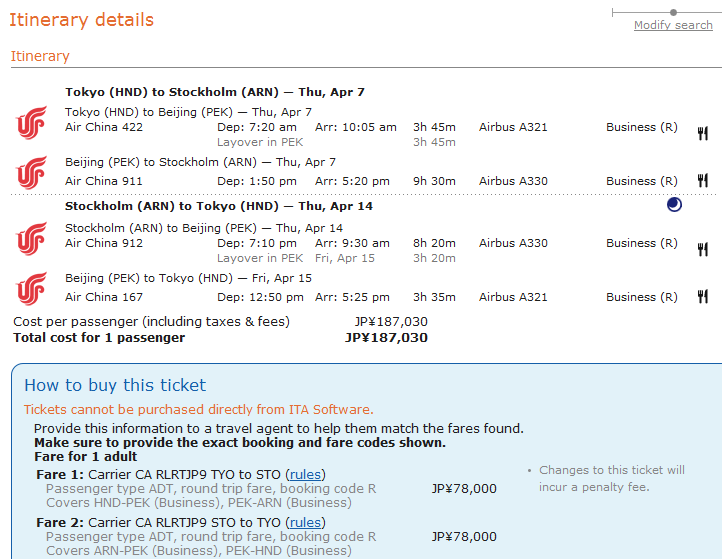Click the Air China logo for flight 911
Image resolution: width=722 pixels, height=559 pixels.
pos(31,172)
